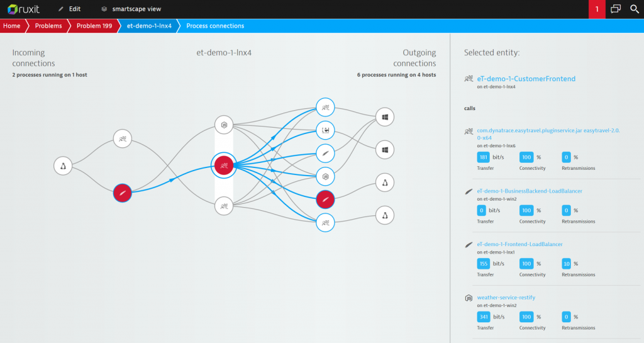Open the search magnifier icon
Image resolution: width=644 pixels, height=343 pixels.
tap(635, 9)
